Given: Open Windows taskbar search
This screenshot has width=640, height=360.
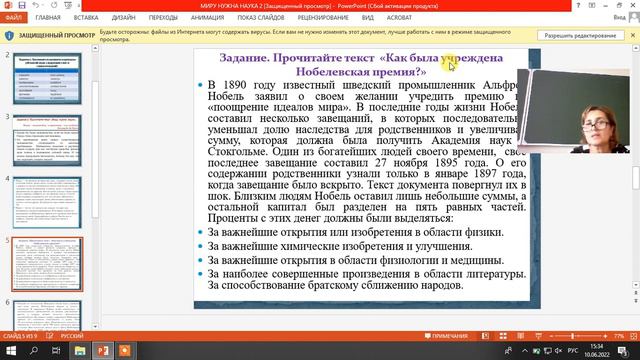Looking at the screenshot, I should pyautogui.click(x=34, y=351).
